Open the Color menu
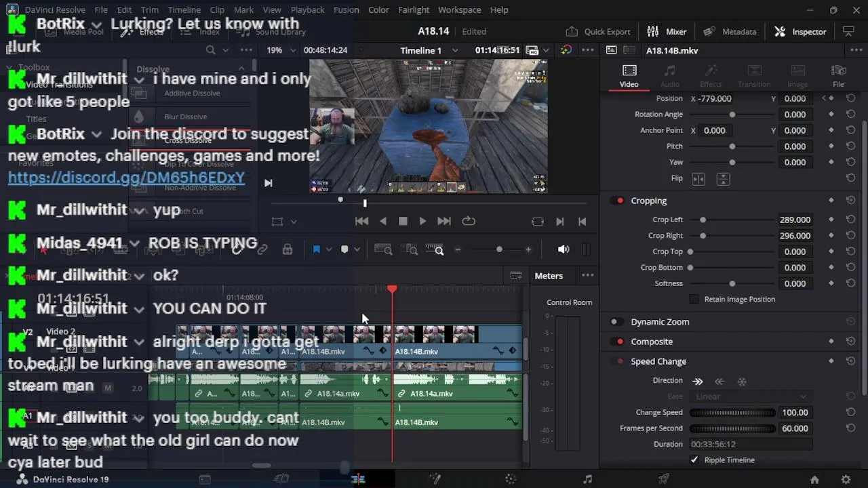The image size is (868, 488). click(378, 9)
